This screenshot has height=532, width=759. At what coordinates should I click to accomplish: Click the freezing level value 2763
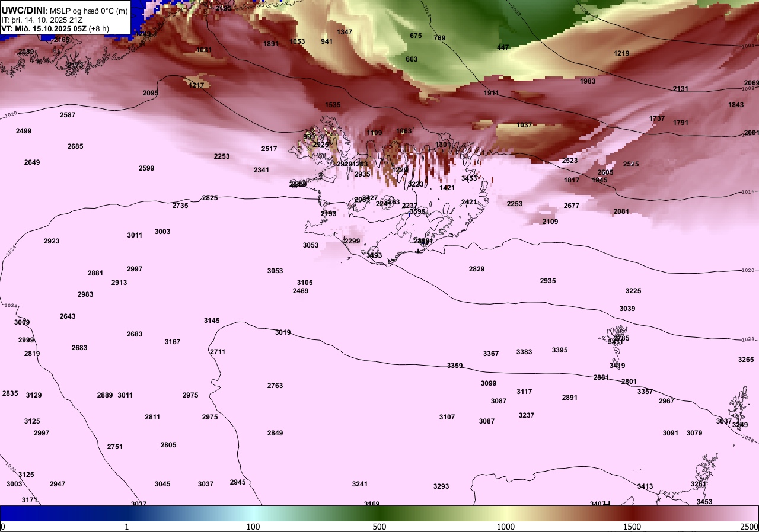tap(275, 386)
